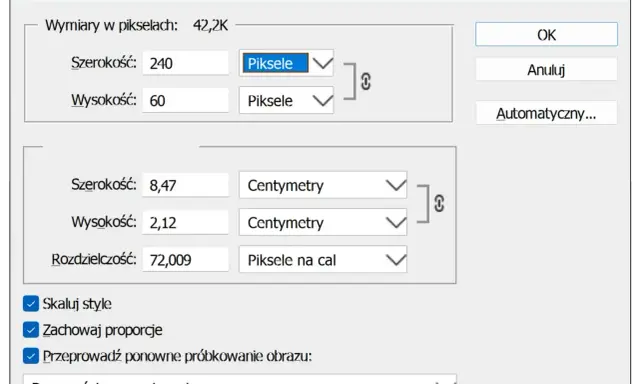Click the Rozdzielczość label
The image size is (640, 384).
click(x=94, y=260)
